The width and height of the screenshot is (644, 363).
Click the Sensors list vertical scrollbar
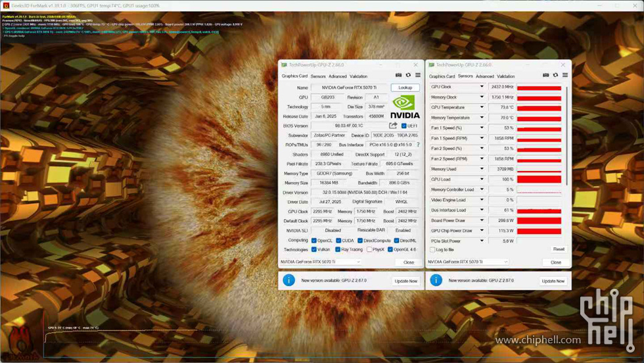point(566,135)
